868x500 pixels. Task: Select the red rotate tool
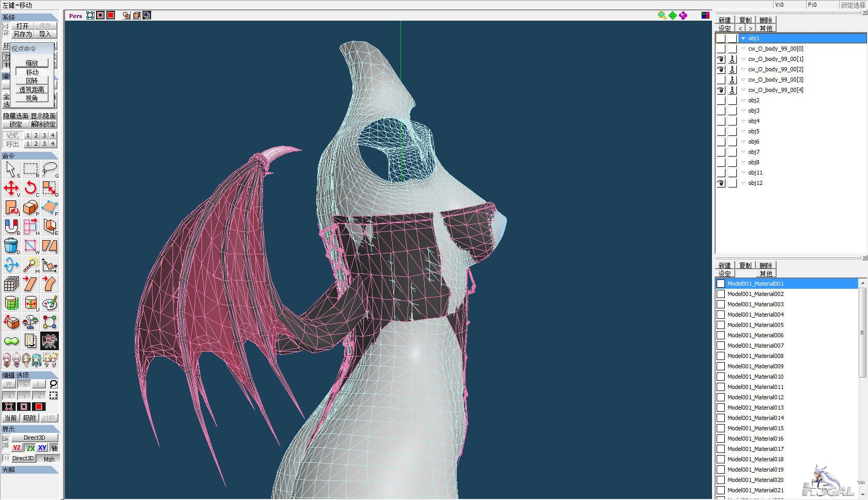(x=30, y=189)
